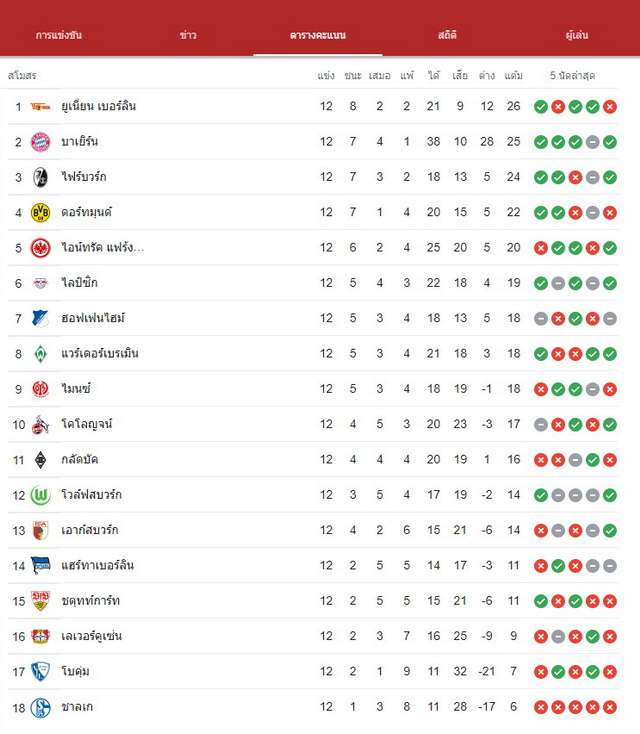This screenshot has width=640, height=734.
Task: Open the ไลป์ซิก team link
Action: pos(80,283)
